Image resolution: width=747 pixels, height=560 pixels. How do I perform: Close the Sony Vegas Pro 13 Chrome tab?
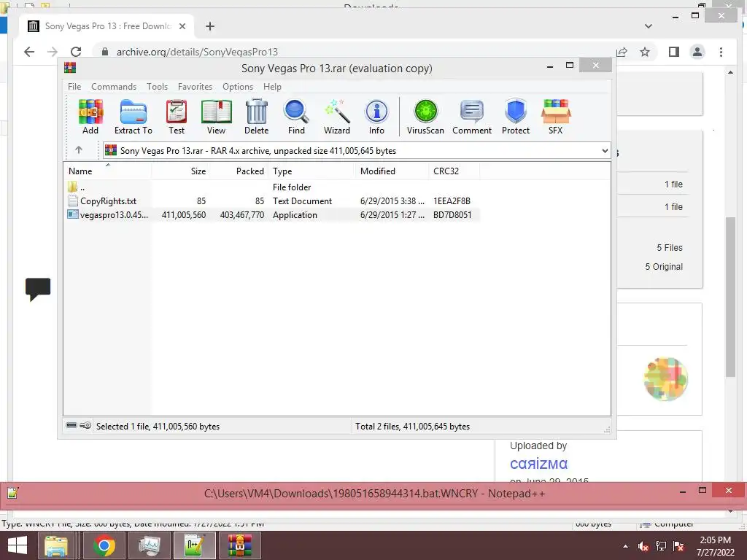(x=182, y=26)
